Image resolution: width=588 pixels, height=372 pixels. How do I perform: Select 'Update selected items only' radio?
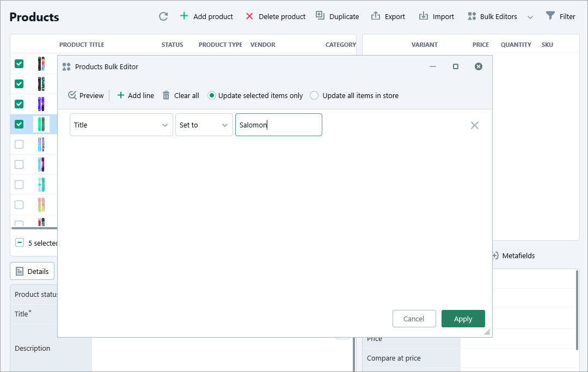(211, 96)
